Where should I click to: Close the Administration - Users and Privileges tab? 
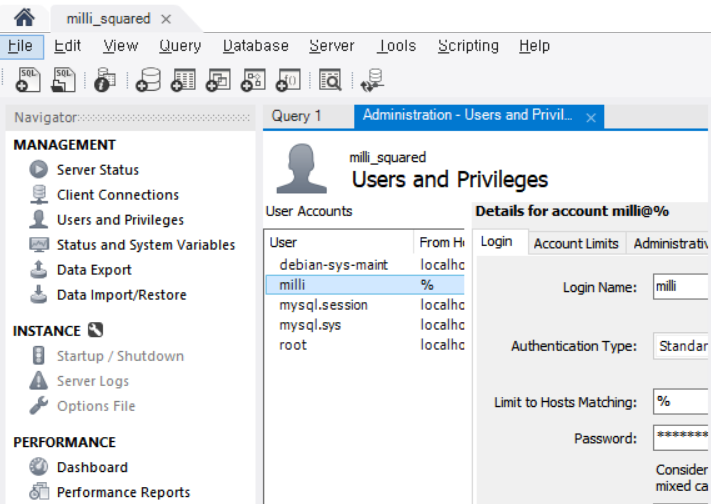(591, 118)
